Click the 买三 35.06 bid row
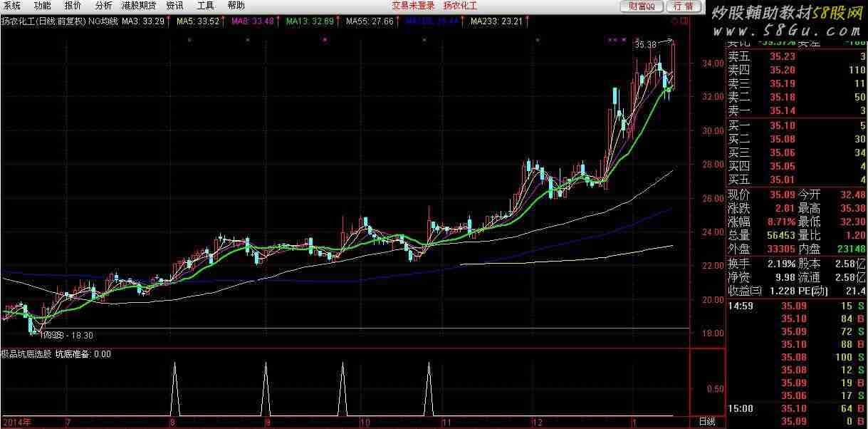Viewport: 868px width, 429px height. [x=797, y=153]
